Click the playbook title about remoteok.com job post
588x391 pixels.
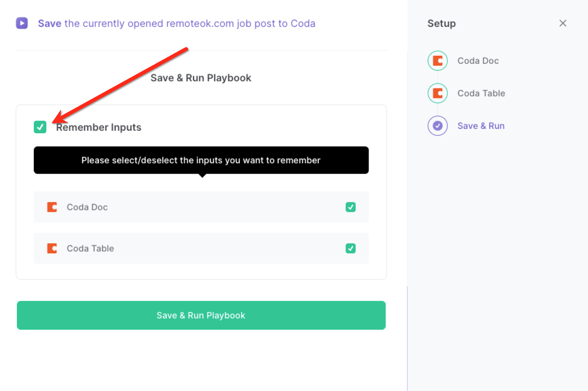point(176,23)
